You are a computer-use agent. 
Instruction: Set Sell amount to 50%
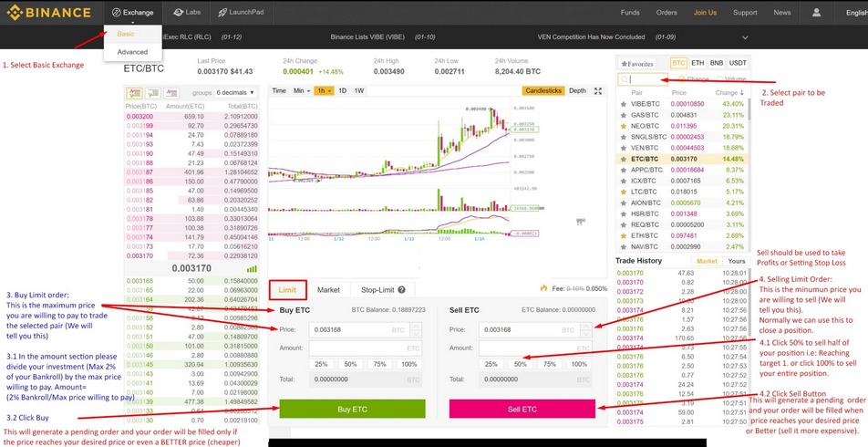(x=521, y=364)
